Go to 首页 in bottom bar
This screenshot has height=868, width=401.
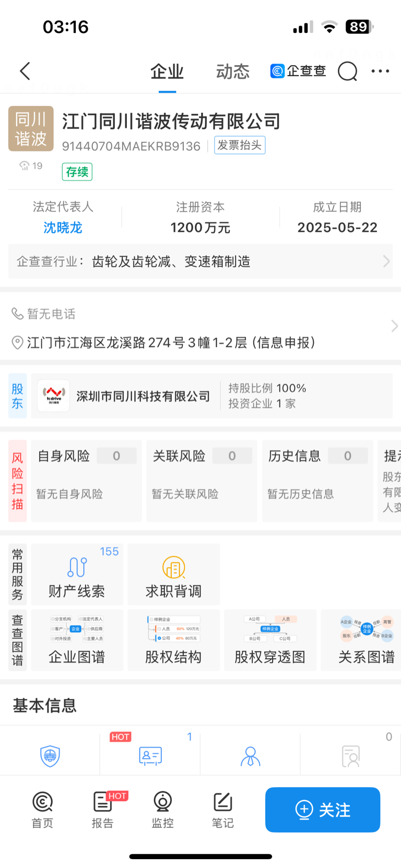coord(42,810)
